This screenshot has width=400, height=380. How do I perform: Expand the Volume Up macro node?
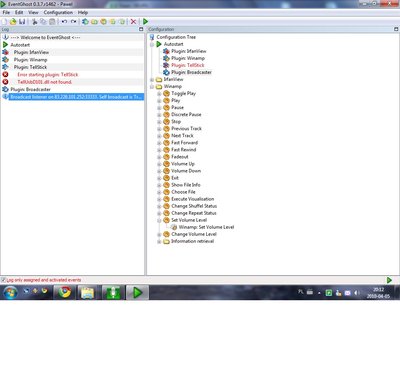click(159, 164)
